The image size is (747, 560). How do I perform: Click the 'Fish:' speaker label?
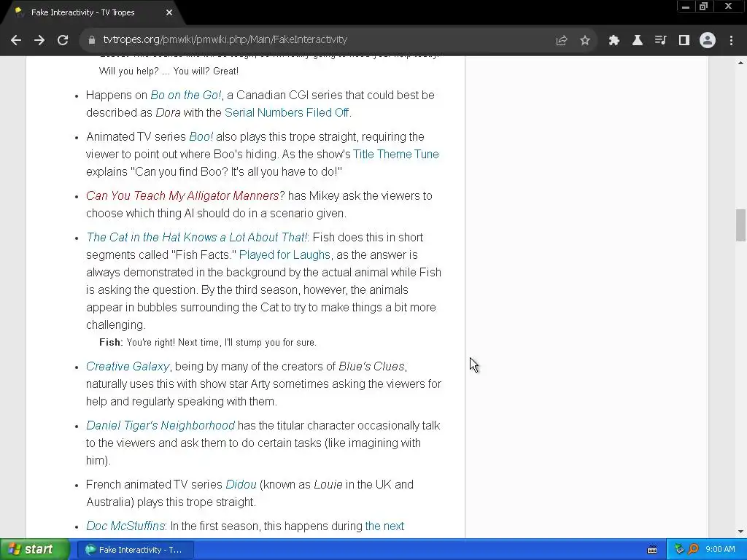click(x=111, y=342)
